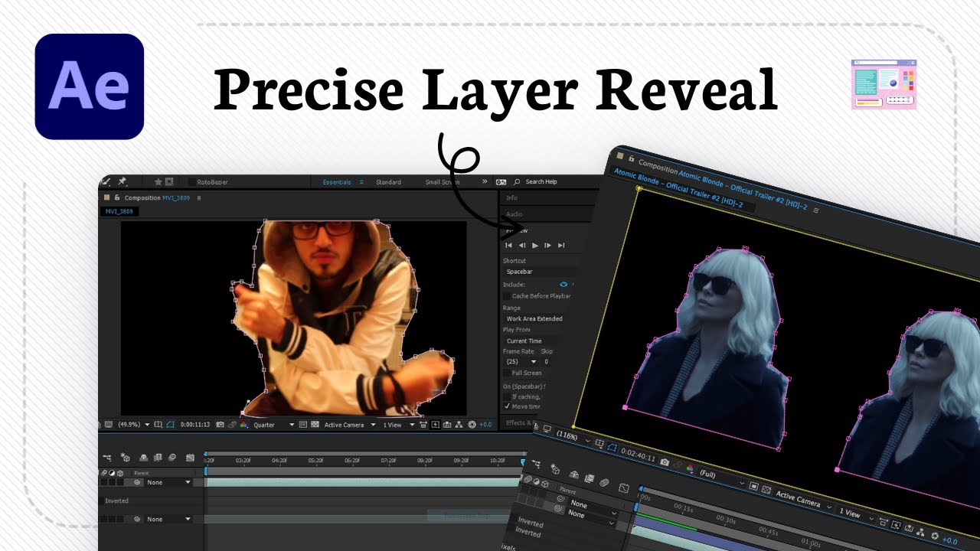Step forward one frame in Preview panel
The image size is (980, 551).
click(x=547, y=246)
